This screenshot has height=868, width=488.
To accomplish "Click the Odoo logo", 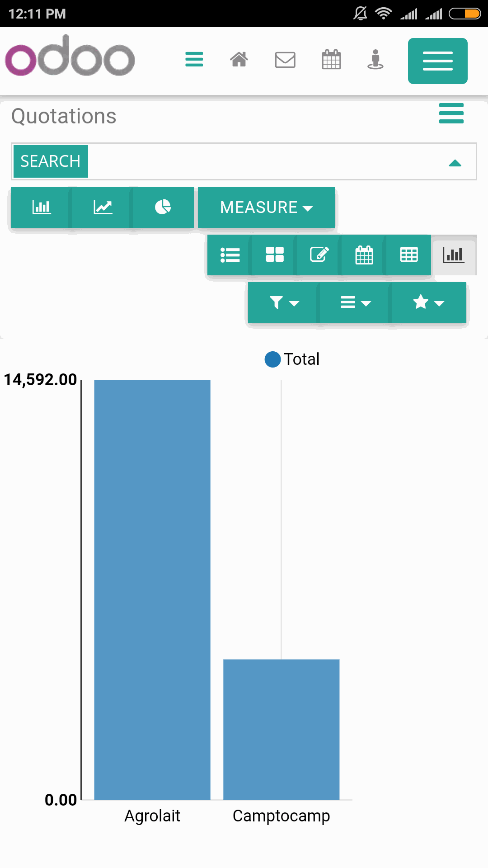I will coord(70,56).
